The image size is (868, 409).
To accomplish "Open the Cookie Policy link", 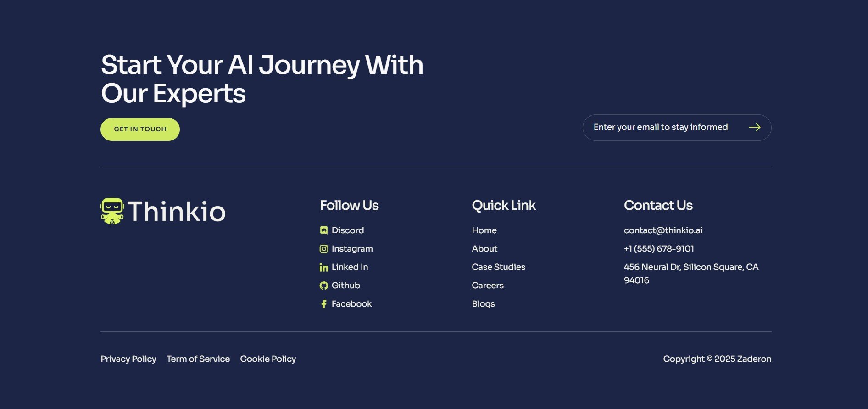I will pyautogui.click(x=268, y=359).
